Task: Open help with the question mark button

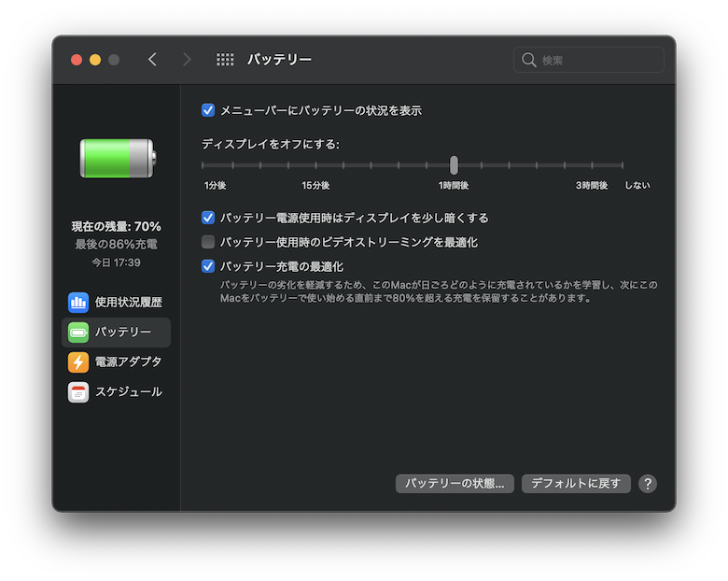Action: point(647,484)
